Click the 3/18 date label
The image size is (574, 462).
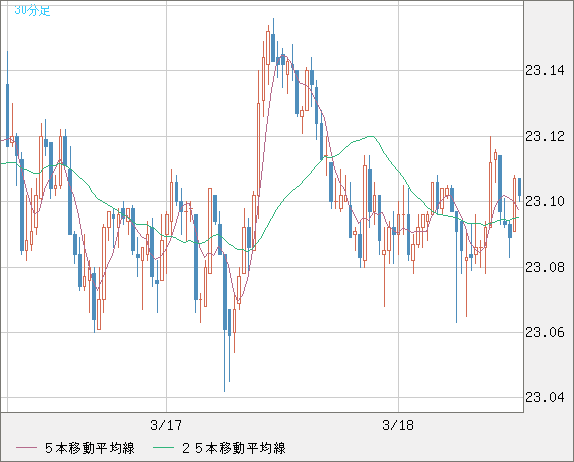click(x=398, y=425)
